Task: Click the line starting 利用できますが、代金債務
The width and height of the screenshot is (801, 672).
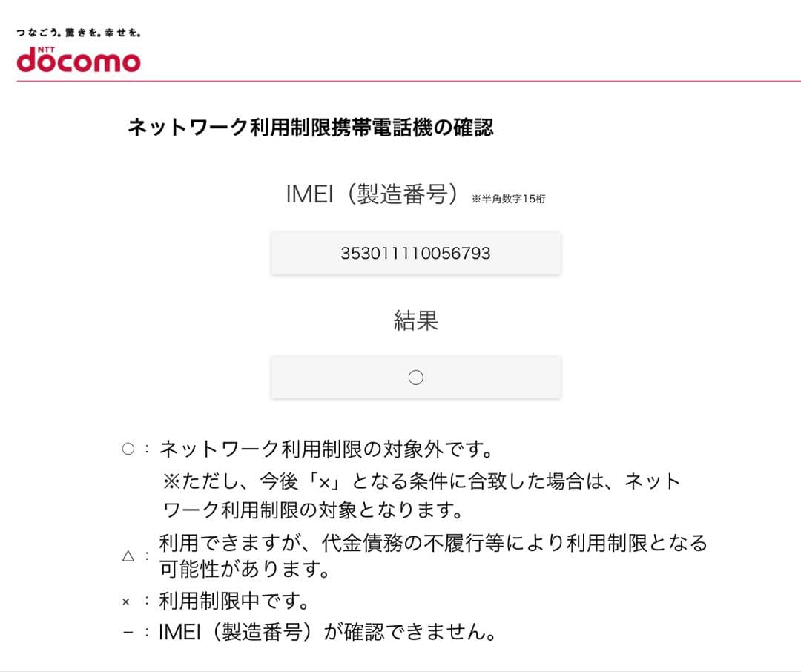Action: coord(433,543)
